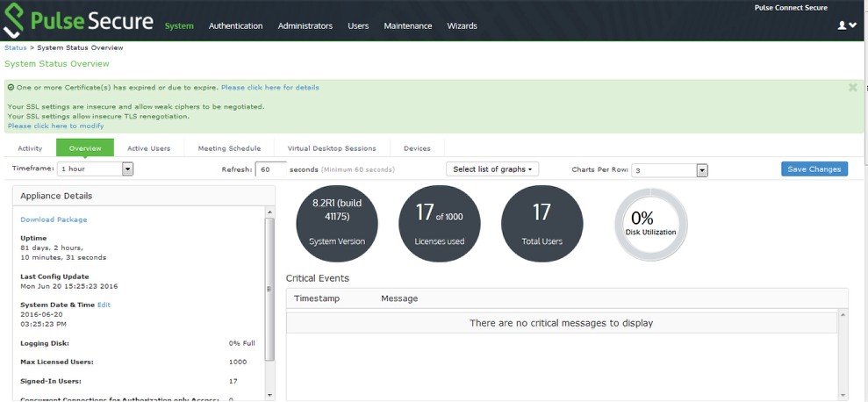Viewport: 868px width, 402px height.
Task: Click the Pulse Secure logo
Action: (x=78, y=22)
